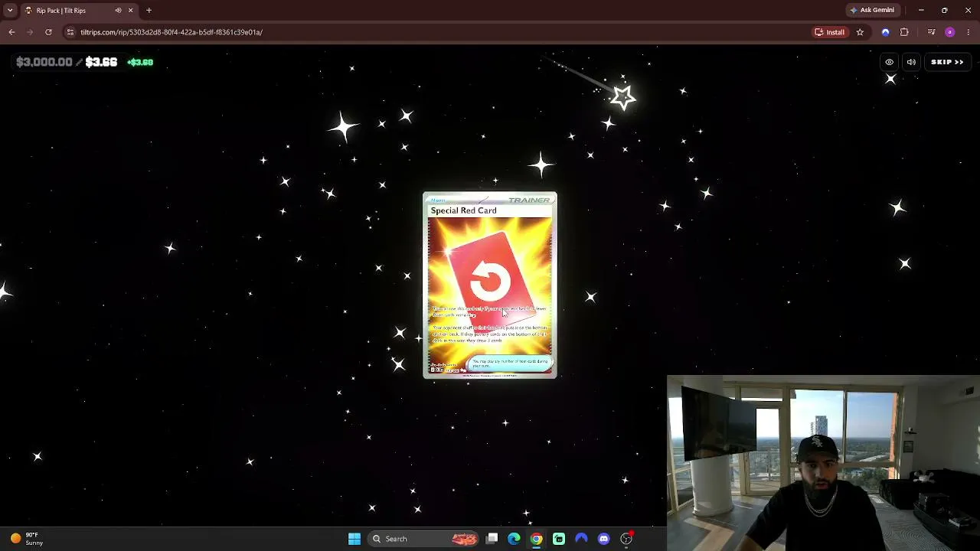Open the Extensions puzzle menu
Screen dimensions: 980x551
tap(904, 32)
